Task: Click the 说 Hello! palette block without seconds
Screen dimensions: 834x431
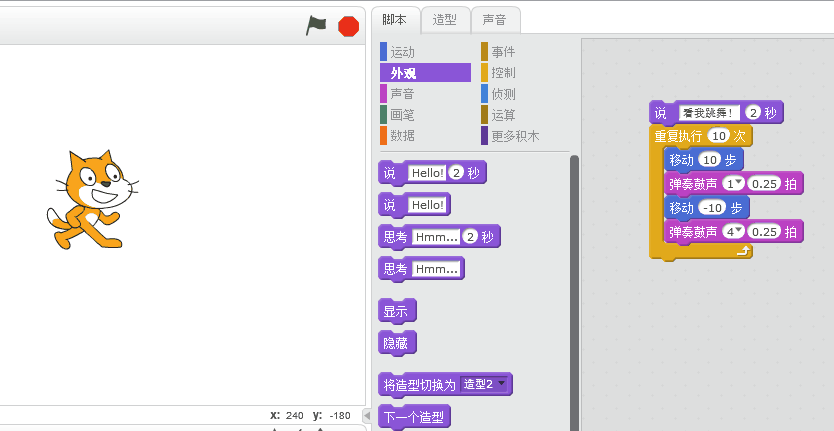Action: [414, 205]
